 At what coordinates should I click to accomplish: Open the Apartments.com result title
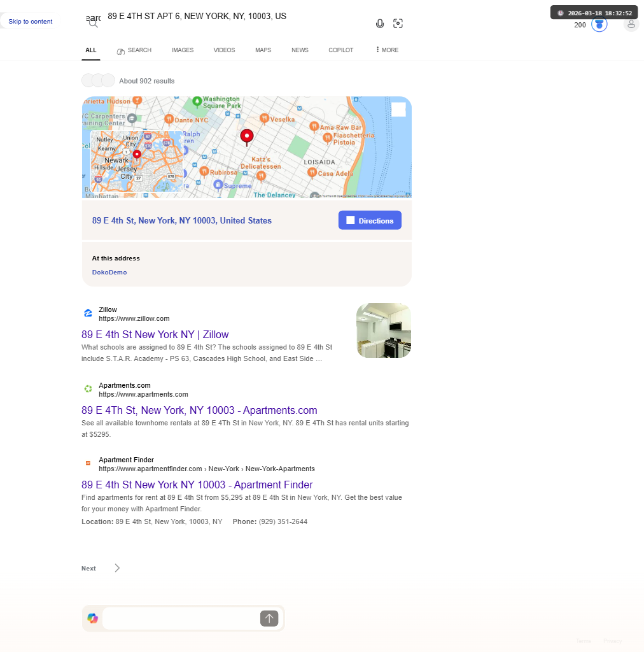[199, 410]
